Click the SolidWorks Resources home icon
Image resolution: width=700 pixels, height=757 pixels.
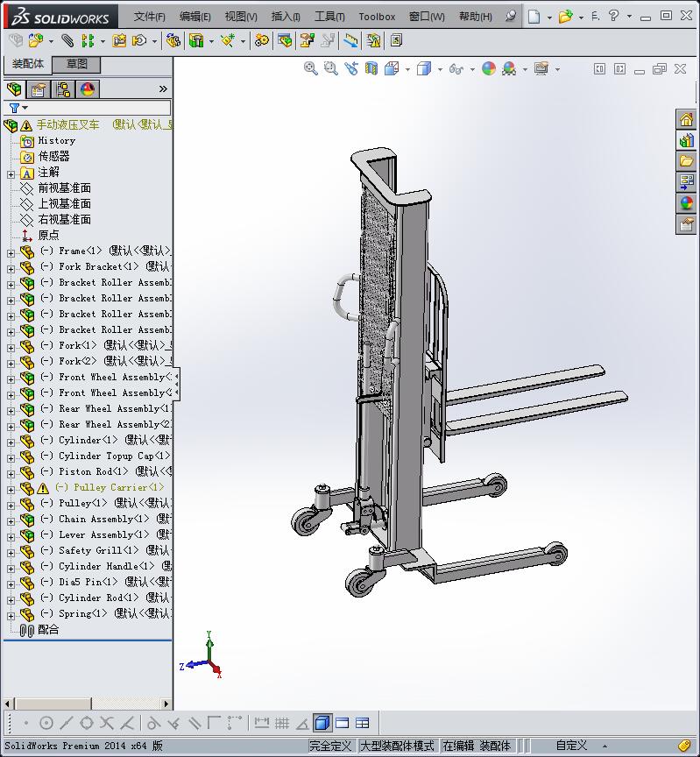click(x=686, y=119)
